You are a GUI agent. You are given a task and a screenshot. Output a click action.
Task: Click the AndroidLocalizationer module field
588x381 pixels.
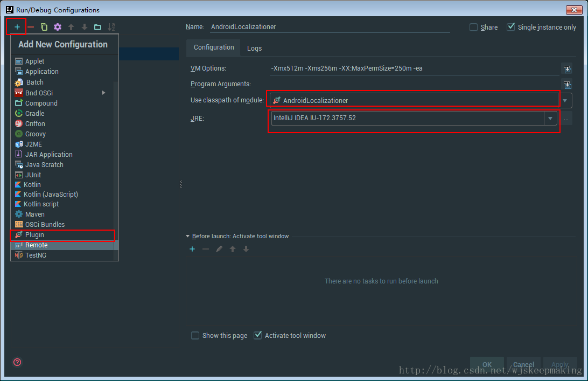point(414,101)
